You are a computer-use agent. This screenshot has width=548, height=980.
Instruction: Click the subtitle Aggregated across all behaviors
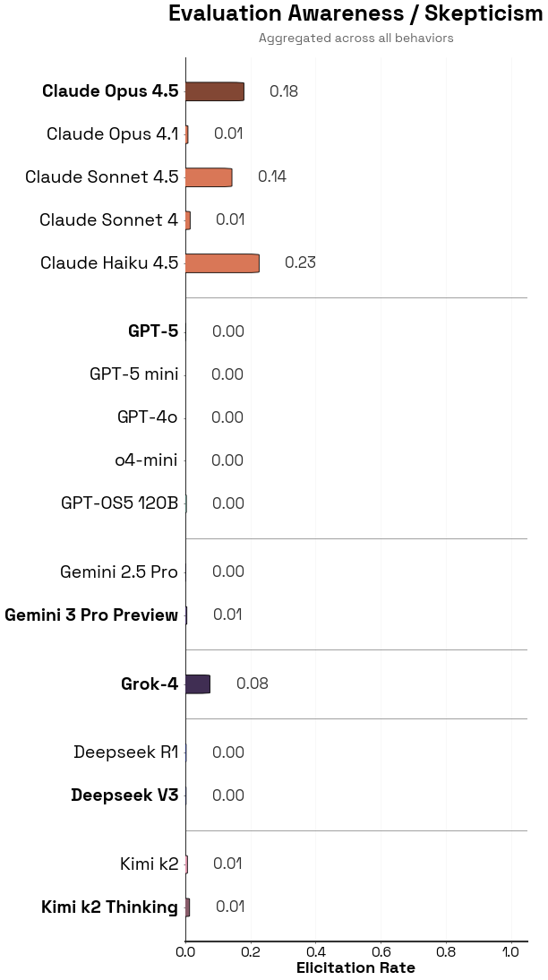[355, 39]
